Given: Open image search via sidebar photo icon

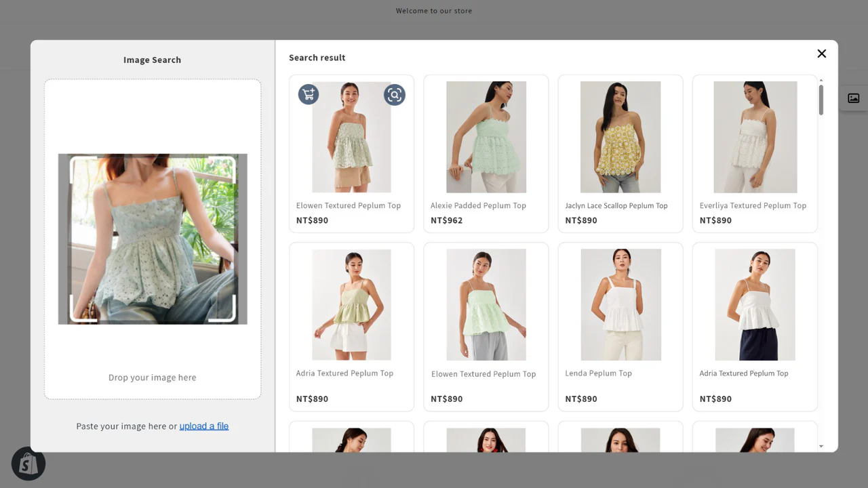Looking at the screenshot, I should click(853, 98).
